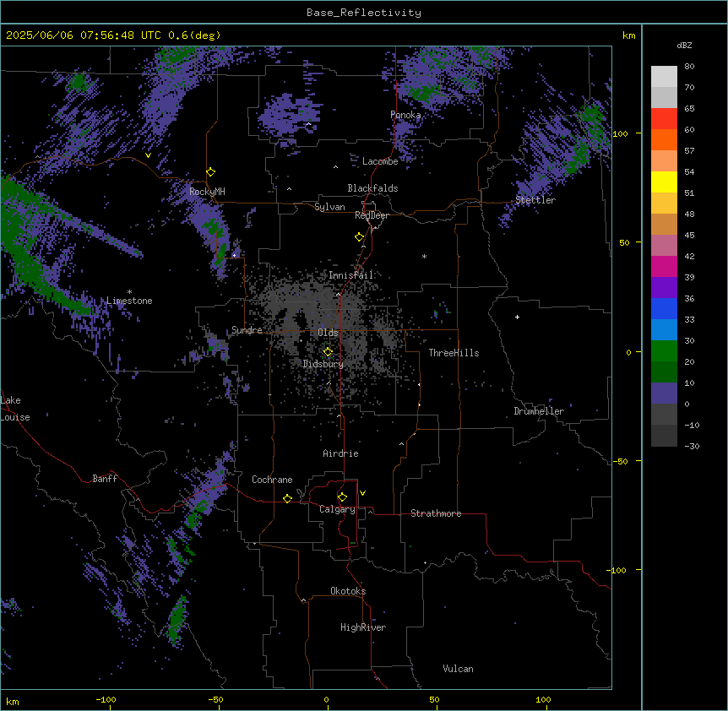Select the magenta 39-42 dBZ legend swatch
Screen dimensions: 728x711
[664, 266]
